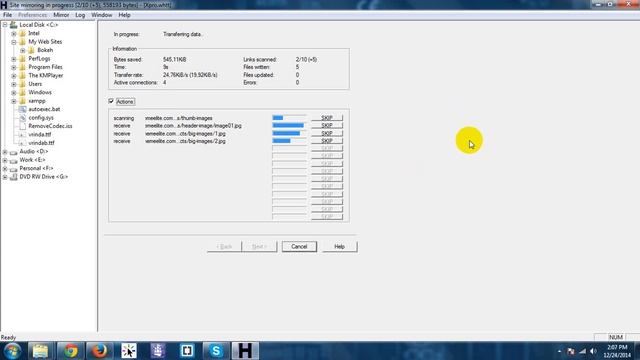
Task: Select the PerfLogs folder icon
Action: point(22,59)
